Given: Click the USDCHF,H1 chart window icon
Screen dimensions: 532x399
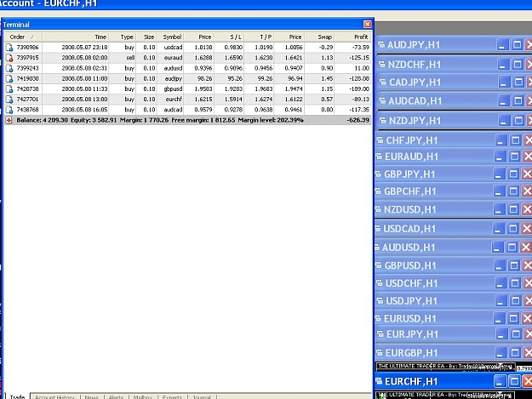Looking at the screenshot, I should click(x=380, y=282).
